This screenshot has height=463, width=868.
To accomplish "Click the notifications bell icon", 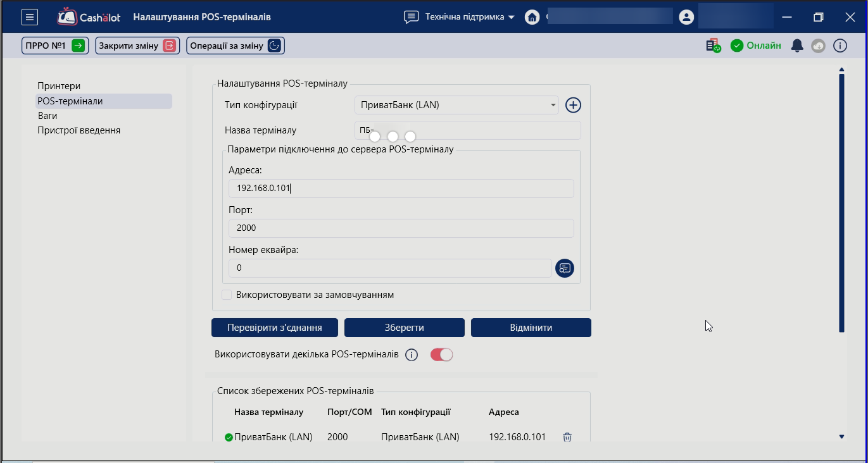I will point(797,46).
